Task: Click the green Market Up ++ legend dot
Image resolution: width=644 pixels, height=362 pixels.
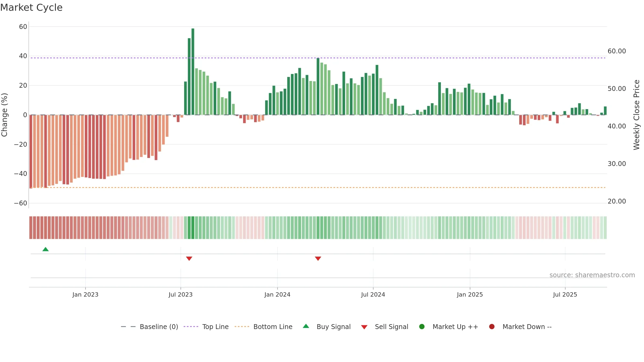Action: click(422, 327)
